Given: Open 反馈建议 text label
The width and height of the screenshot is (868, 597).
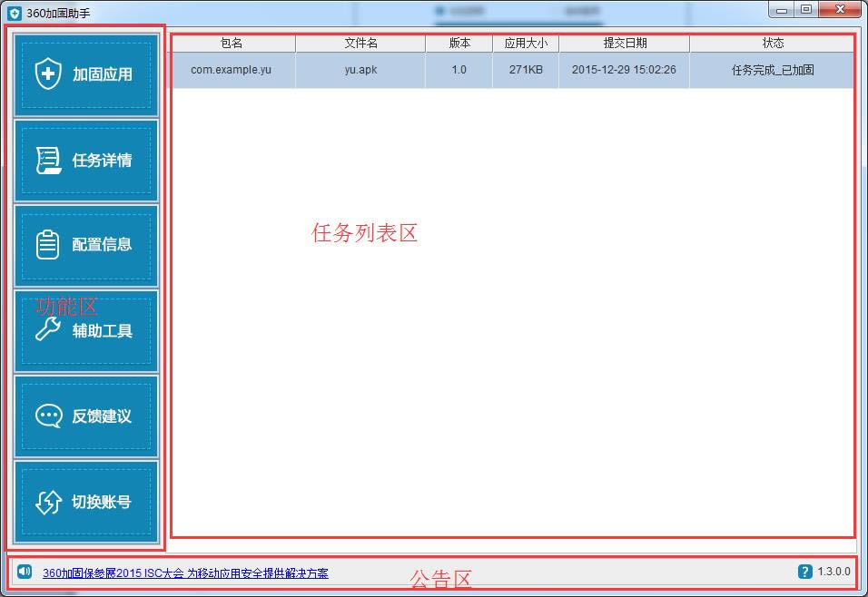Looking at the screenshot, I should tap(102, 416).
